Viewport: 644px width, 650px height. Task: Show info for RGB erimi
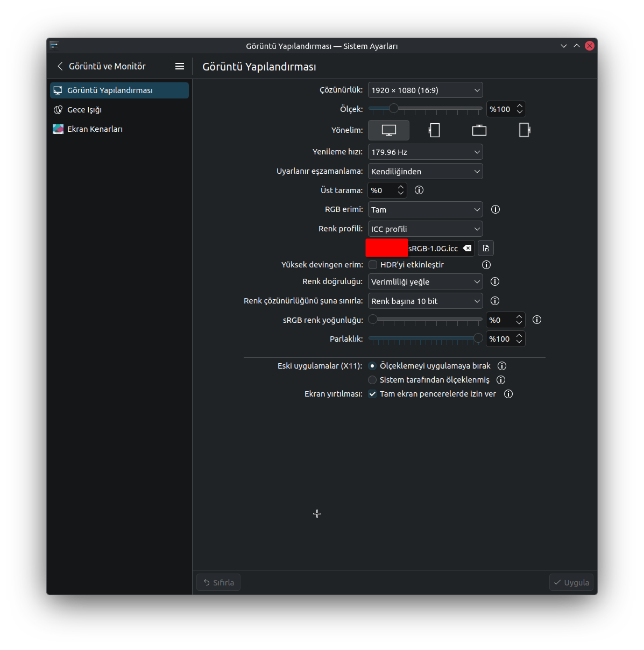[496, 209]
